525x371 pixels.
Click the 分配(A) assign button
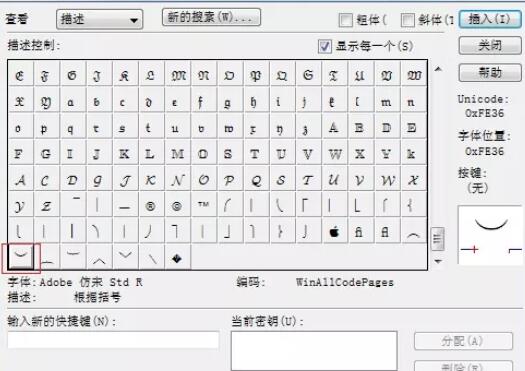(x=463, y=341)
